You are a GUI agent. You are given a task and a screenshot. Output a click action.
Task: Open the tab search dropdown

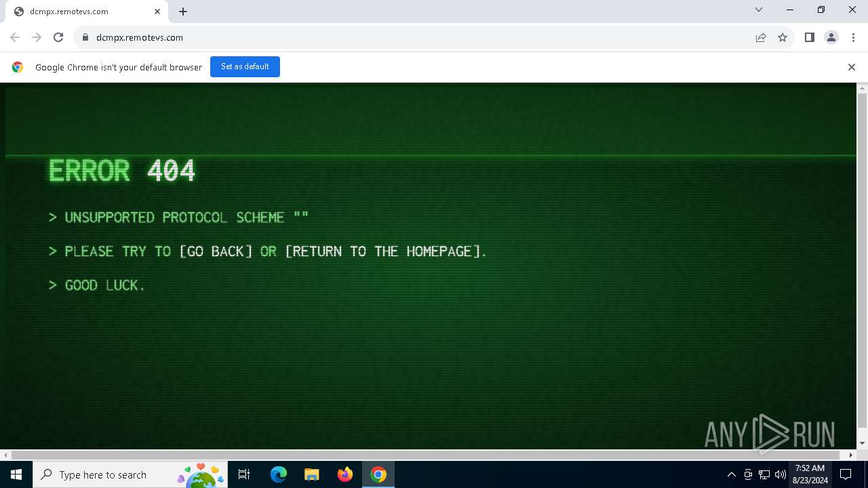pos(759,9)
